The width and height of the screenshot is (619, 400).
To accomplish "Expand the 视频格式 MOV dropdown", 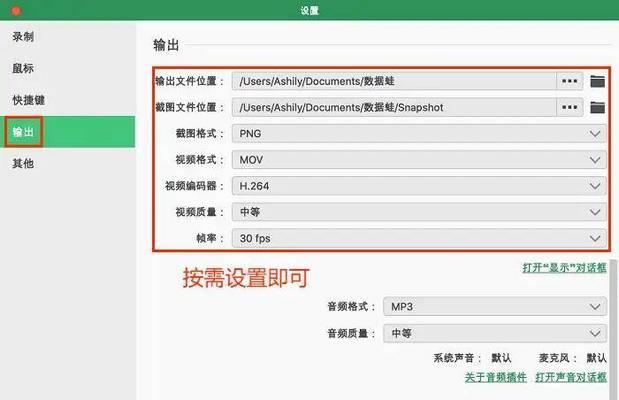I will (419, 160).
